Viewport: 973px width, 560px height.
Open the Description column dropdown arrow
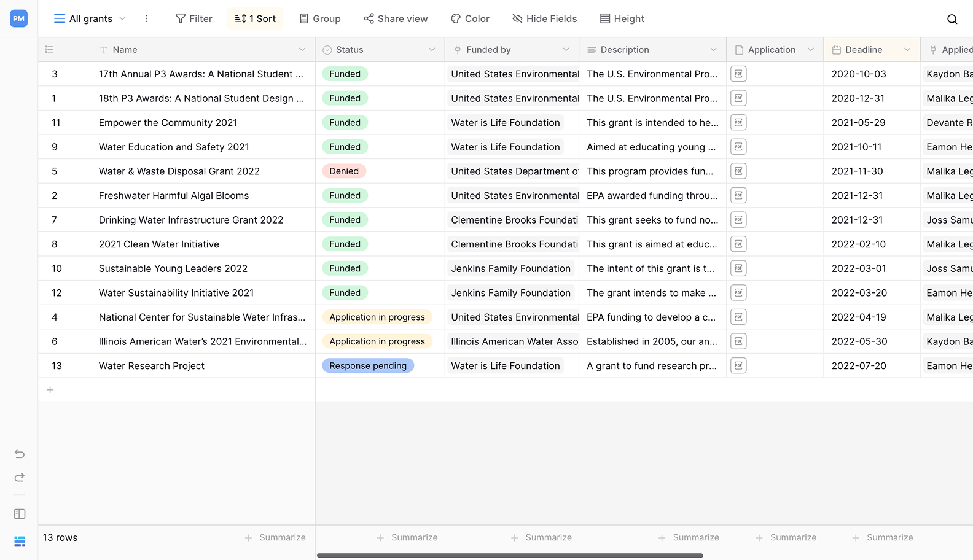pyautogui.click(x=713, y=50)
